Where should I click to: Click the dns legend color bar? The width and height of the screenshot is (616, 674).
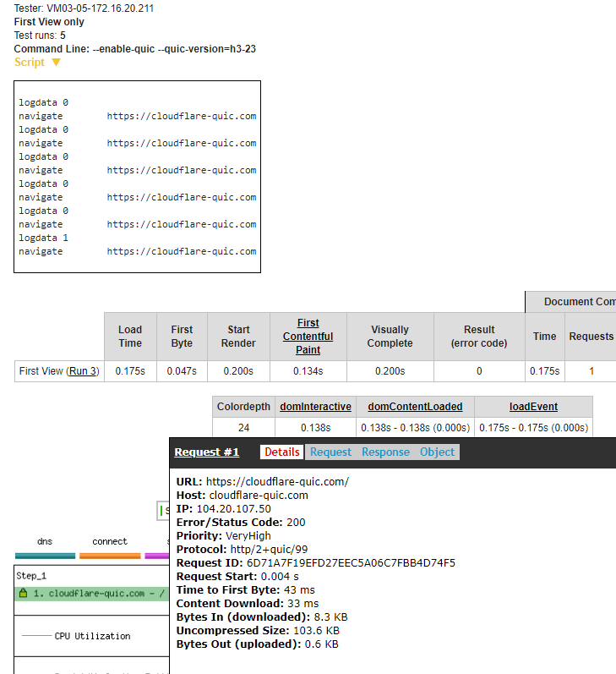[45, 556]
